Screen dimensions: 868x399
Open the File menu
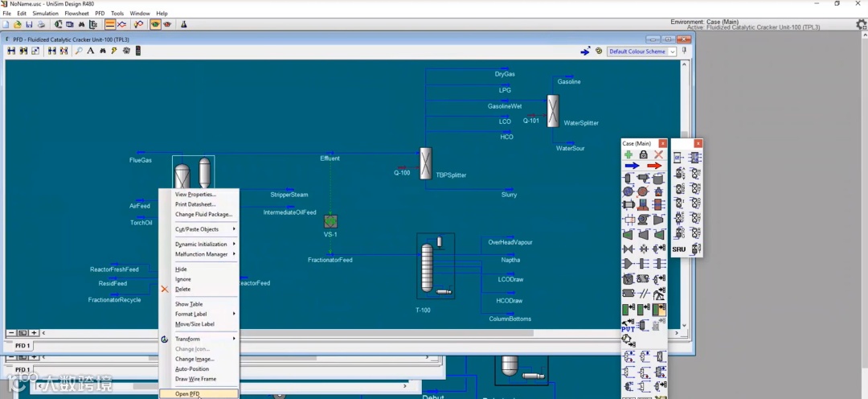[x=6, y=14]
